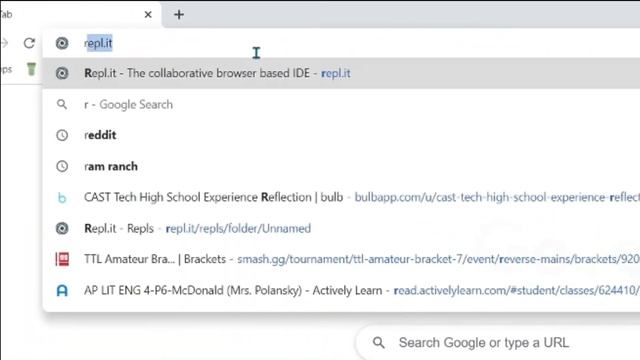Choose the 'r - Google Search' suggestion
Viewport: 640px width, 360px height.
[341, 104]
